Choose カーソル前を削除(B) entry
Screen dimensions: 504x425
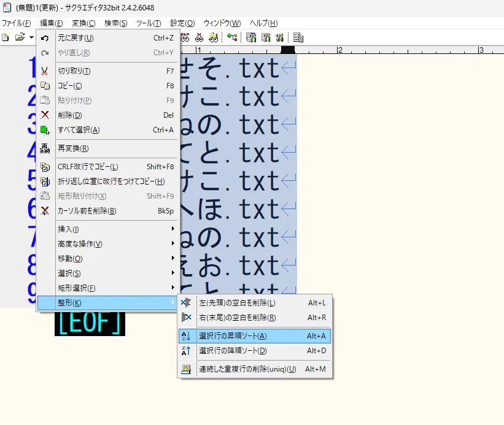(x=107, y=211)
